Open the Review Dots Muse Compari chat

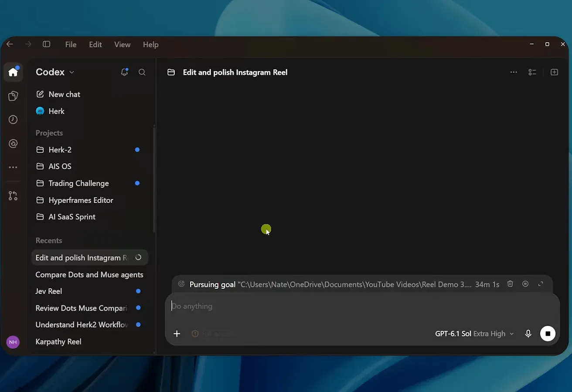coord(89,308)
